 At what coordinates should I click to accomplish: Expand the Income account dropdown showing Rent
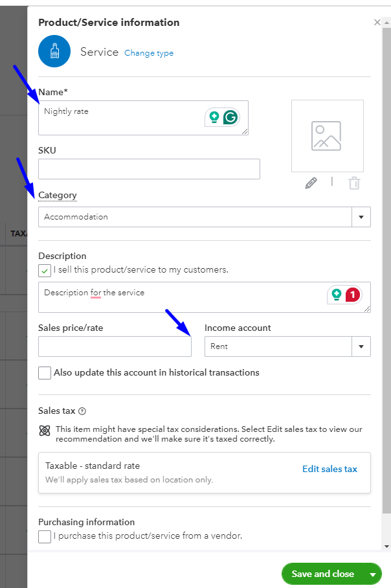tap(361, 346)
